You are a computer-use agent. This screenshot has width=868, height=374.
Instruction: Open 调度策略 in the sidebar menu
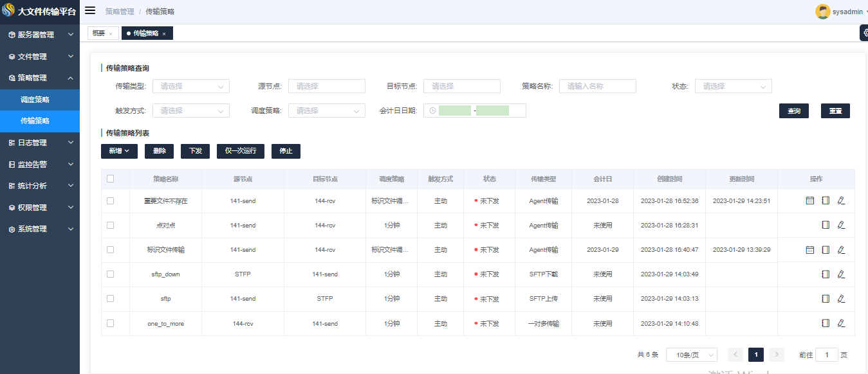[35, 100]
